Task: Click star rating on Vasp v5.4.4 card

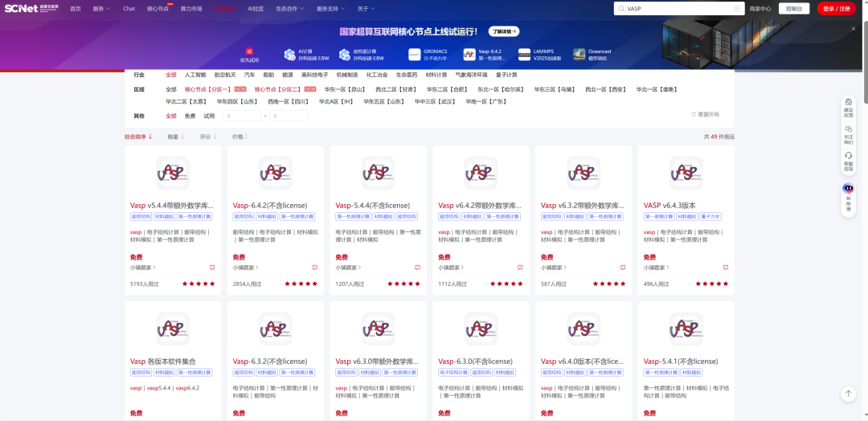Action: point(199,284)
